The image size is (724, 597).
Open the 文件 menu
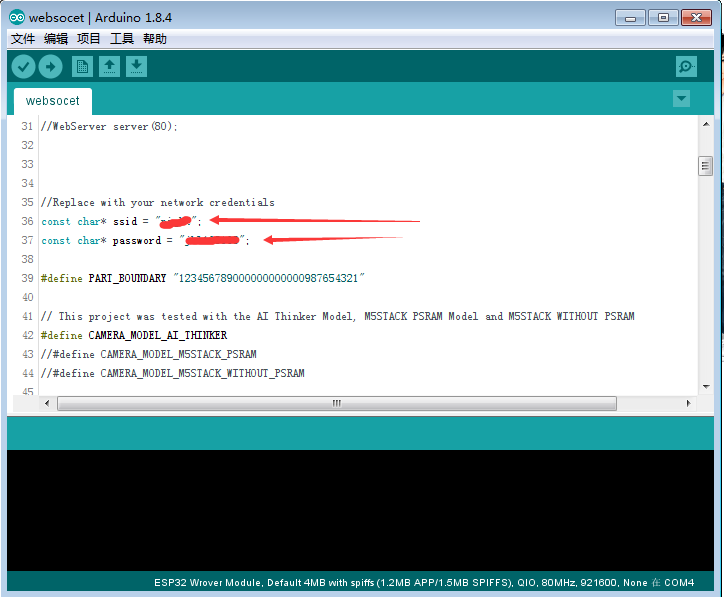(23, 39)
